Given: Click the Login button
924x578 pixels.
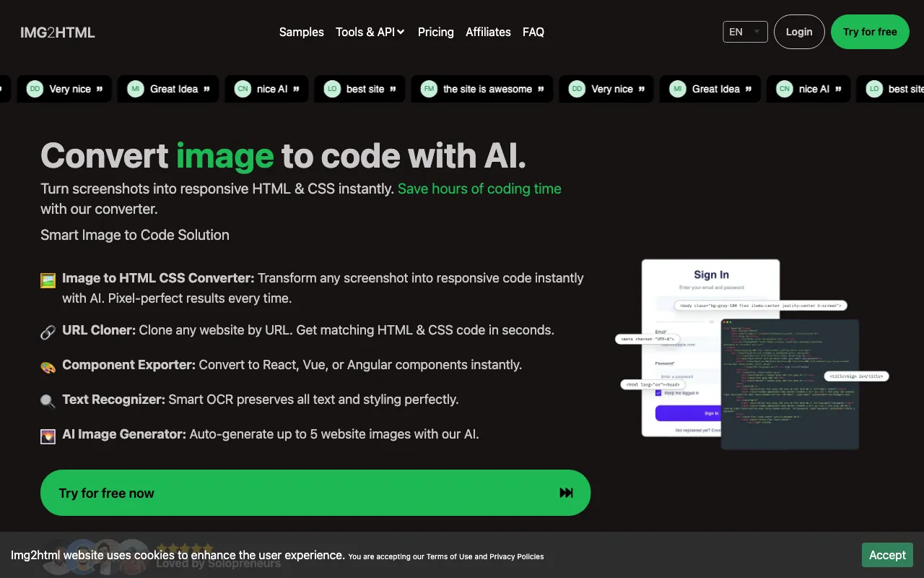Looking at the screenshot, I should click(799, 32).
